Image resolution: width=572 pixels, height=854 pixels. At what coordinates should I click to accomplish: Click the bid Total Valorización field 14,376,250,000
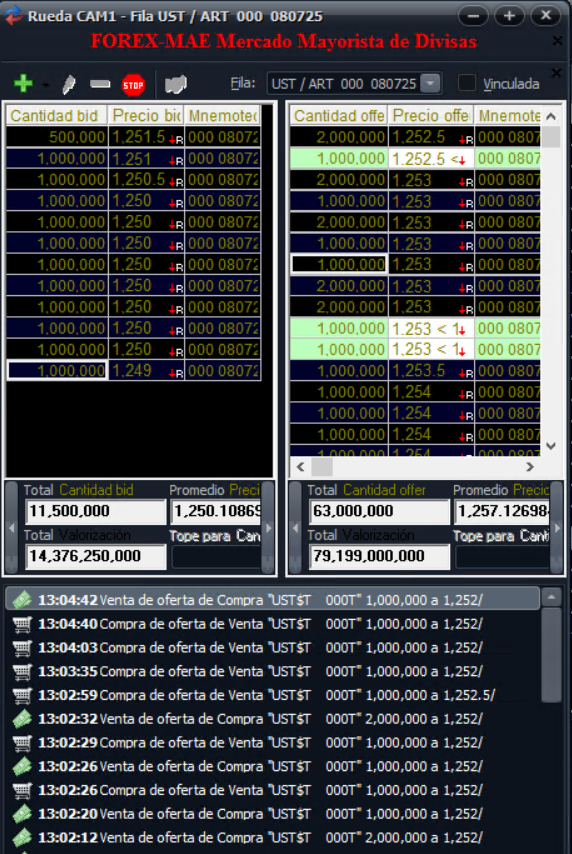click(x=95, y=556)
